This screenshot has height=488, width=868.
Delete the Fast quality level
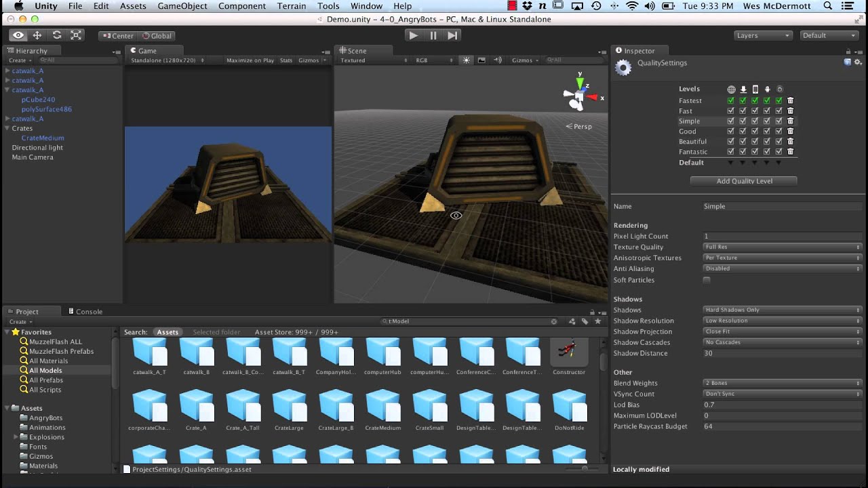791,110
